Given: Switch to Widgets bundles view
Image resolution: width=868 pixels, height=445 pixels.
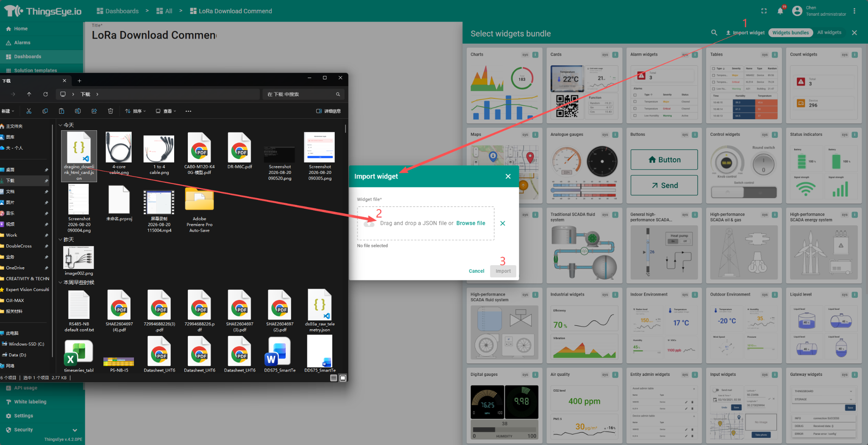Looking at the screenshot, I should (x=790, y=33).
